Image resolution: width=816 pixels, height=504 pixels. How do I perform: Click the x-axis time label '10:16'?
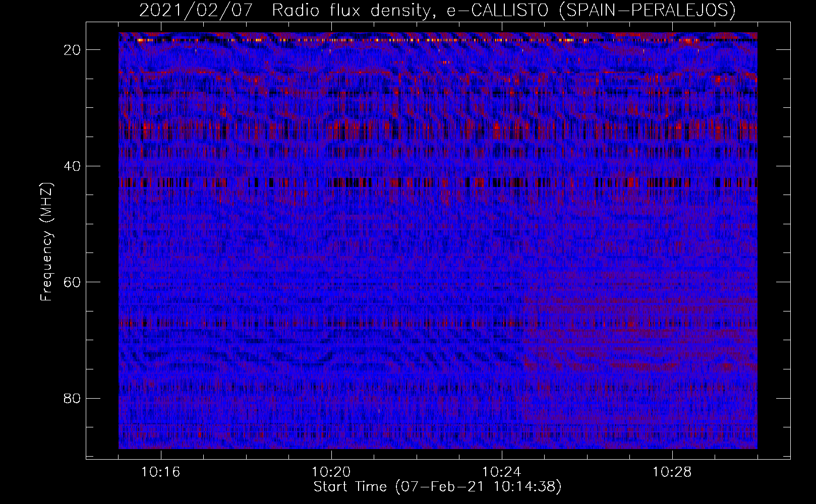pyautogui.click(x=160, y=472)
